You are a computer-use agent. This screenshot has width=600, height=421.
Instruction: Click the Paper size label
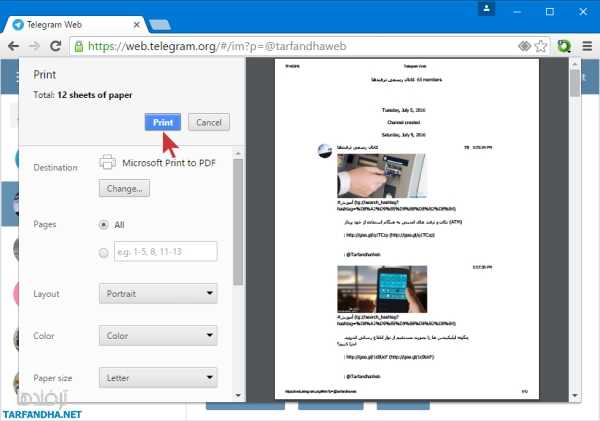click(53, 378)
